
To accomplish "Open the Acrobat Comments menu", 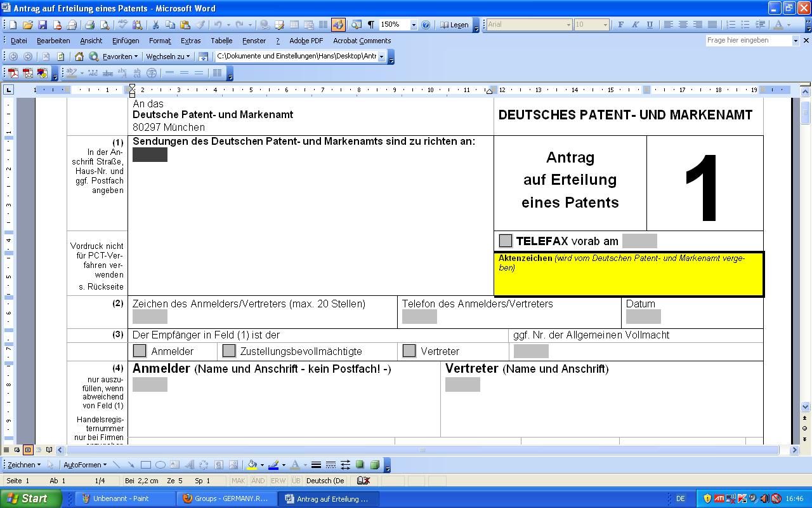I will pyautogui.click(x=362, y=41).
